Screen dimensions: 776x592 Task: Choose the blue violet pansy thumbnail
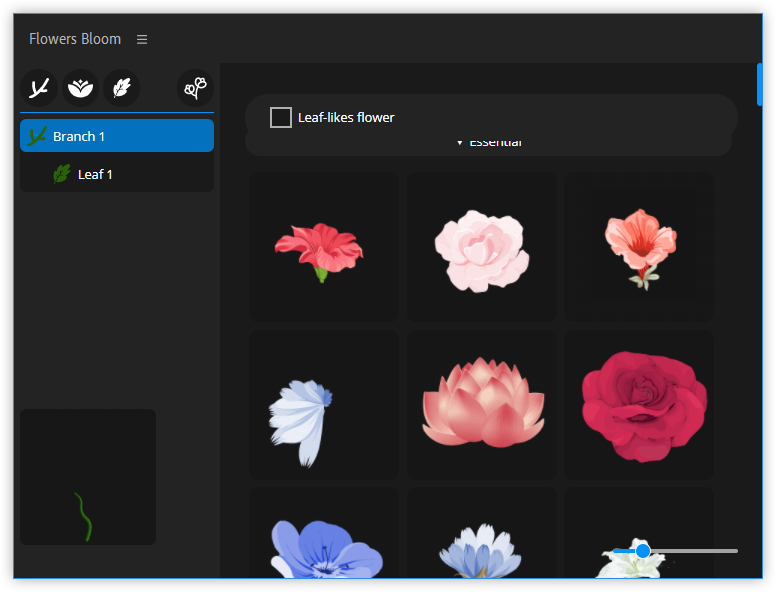(324, 533)
